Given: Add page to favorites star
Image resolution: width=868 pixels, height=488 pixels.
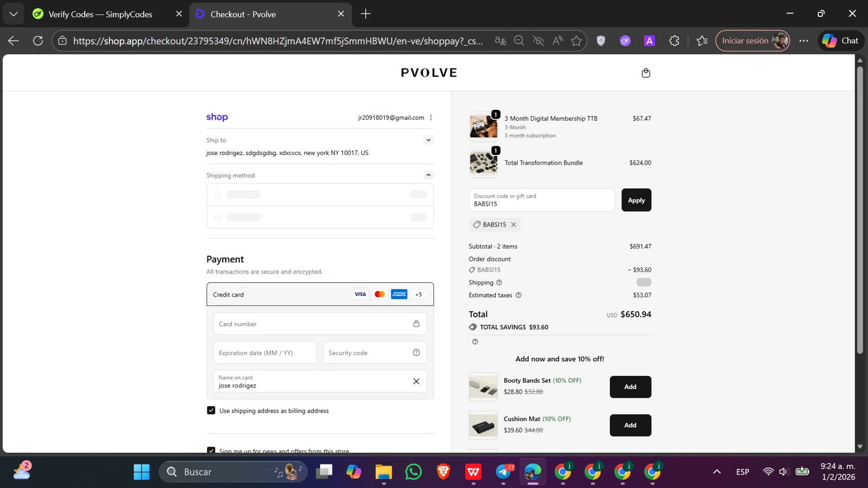Looking at the screenshot, I should (x=576, y=40).
